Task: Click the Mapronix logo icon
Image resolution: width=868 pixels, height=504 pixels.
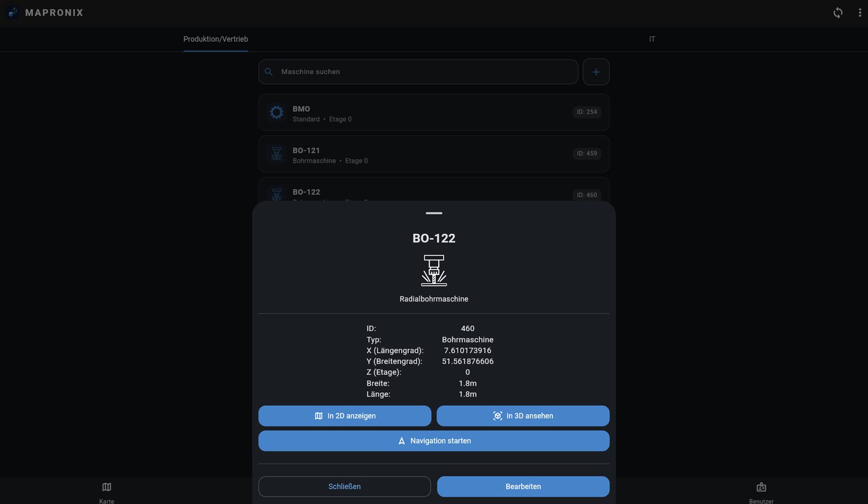Action: point(13,12)
